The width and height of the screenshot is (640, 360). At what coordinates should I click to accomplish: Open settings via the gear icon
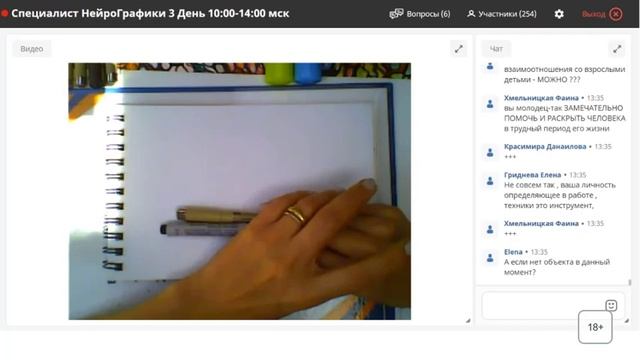(x=559, y=14)
